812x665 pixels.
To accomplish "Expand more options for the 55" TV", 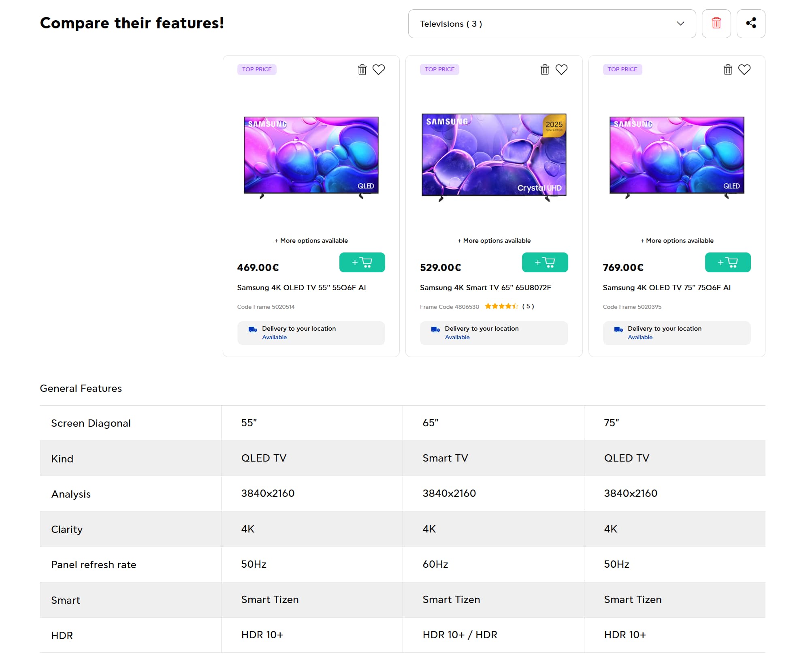I will 311,240.
